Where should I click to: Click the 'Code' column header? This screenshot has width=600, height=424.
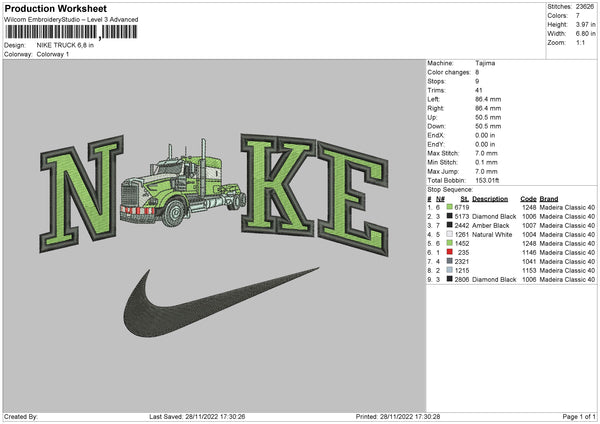tap(528, 199)
